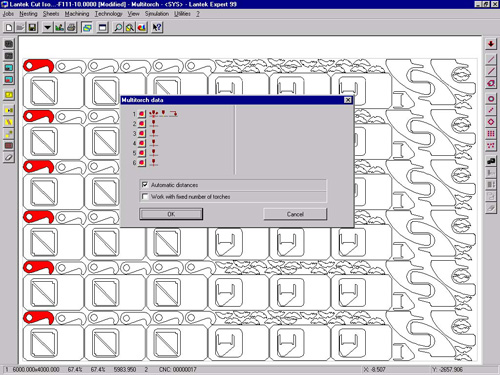The height and width of the screenshot is (375, 500).
Task: Open the magnifier zoom tool
Action: pos(118,27)
